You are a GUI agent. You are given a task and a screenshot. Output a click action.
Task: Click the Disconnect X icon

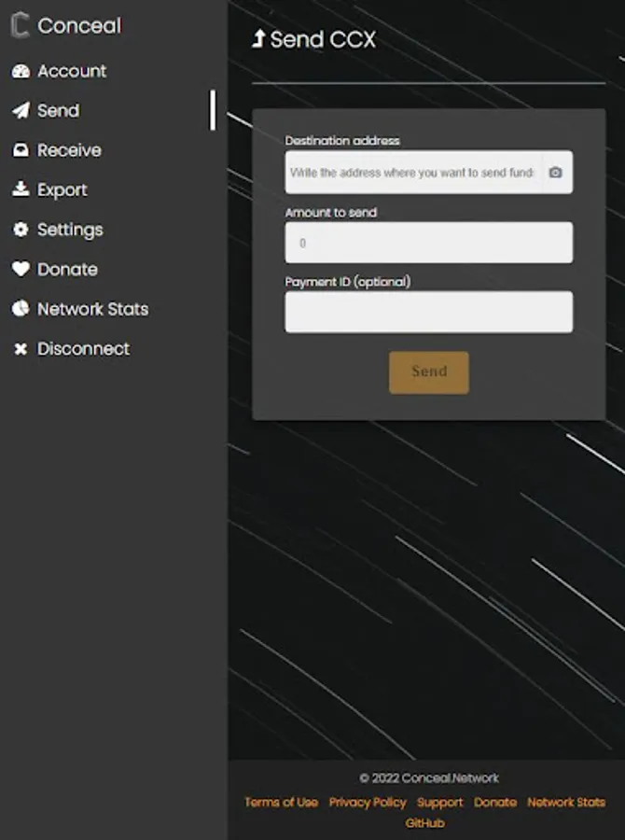click(21, 349)
